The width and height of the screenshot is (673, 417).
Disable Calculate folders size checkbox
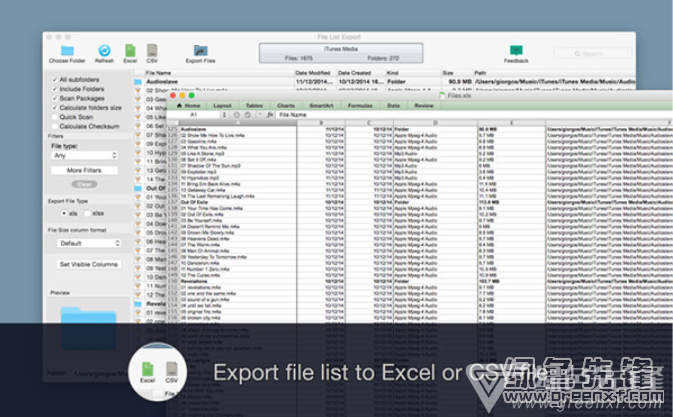point(55,108)
